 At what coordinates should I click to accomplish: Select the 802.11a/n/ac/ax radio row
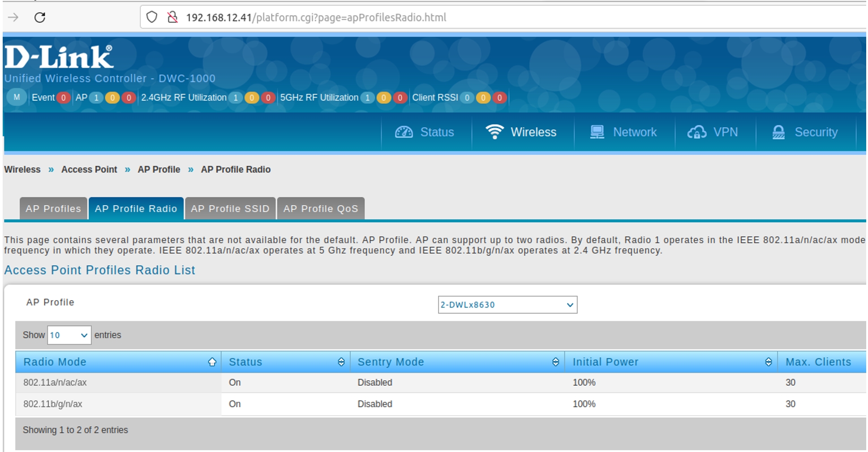tap(55, 383)
